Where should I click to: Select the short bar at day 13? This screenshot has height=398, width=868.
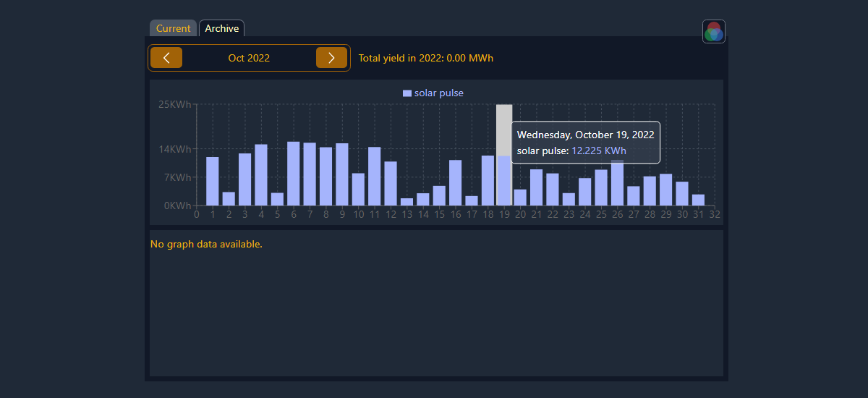(407, 202)
